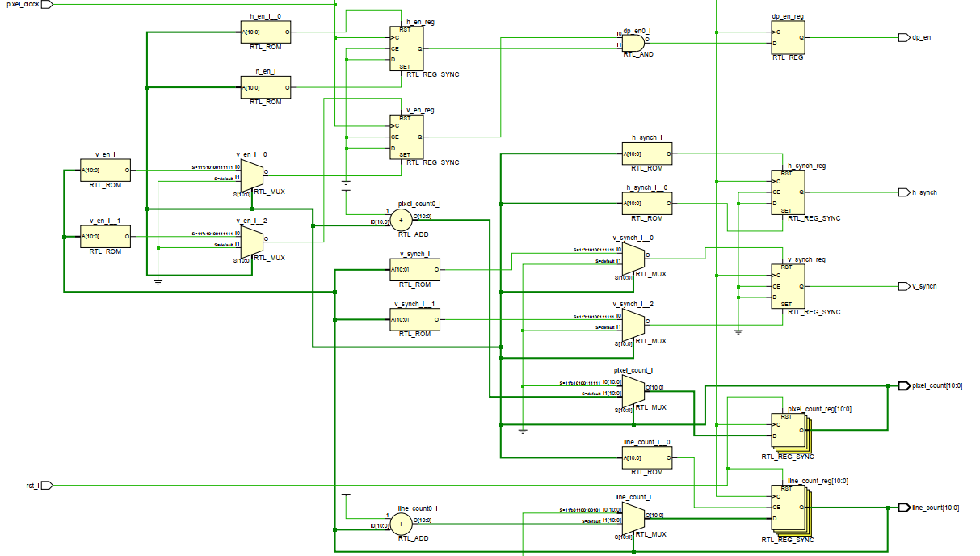Select the h_en_i_0 RTL_ROM block
Image resolution: width=980 pixels, height=556 pixels.
(x=265, y=32)
